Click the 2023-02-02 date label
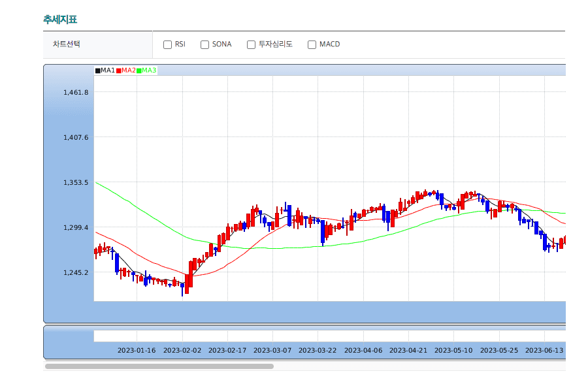Screen dimensions: 588x384 click(182, 350)
